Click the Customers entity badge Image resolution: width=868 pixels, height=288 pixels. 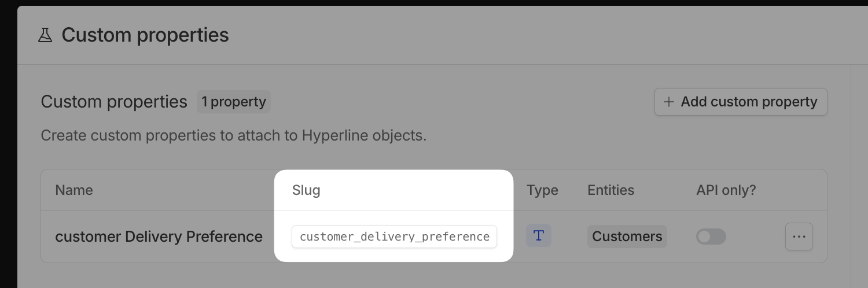[x=627, y=237]
